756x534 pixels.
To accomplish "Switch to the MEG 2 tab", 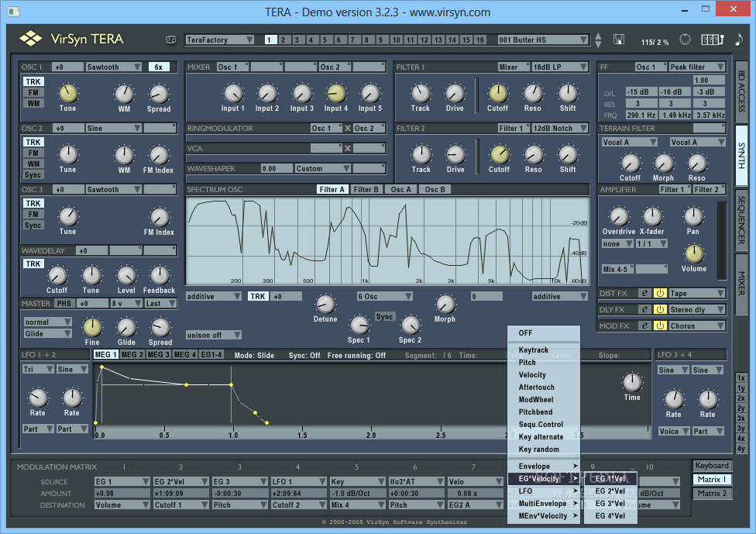I will click(x=132, y=354).
